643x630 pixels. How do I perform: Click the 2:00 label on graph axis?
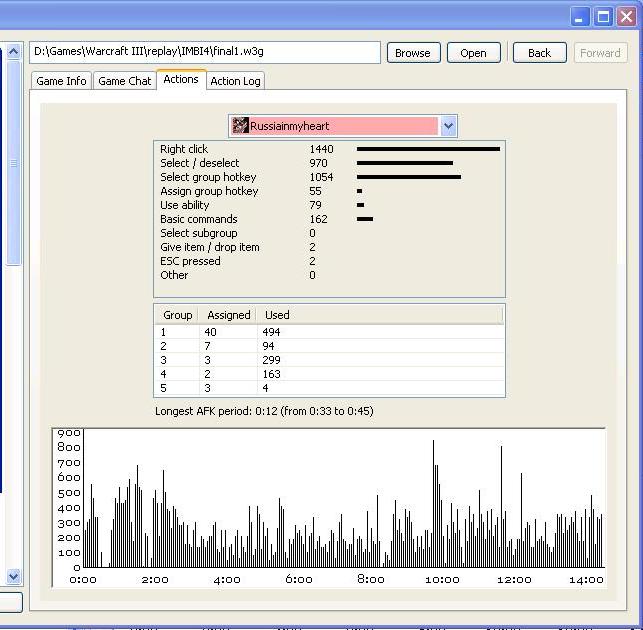[155, 580]
